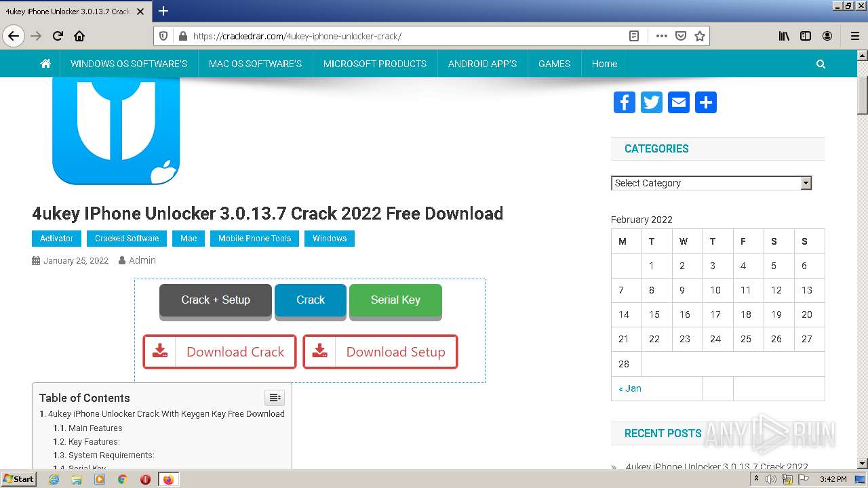Click Download Crack button

click(x=220, y=352)
